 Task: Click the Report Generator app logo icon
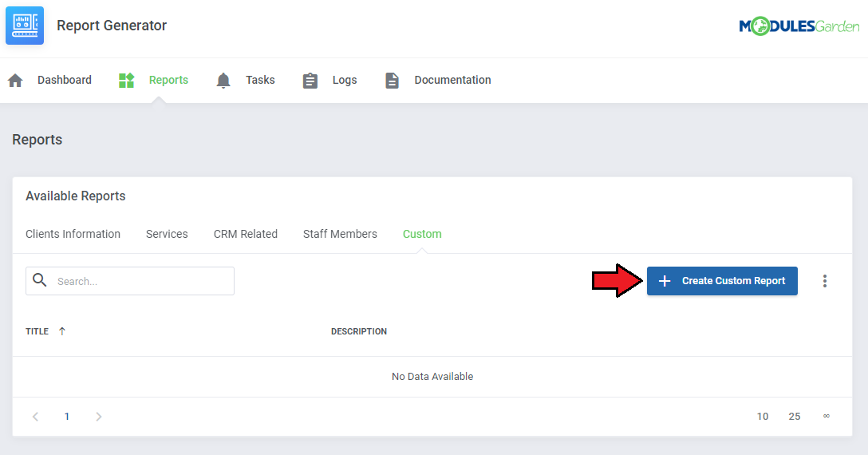[25, 26]
